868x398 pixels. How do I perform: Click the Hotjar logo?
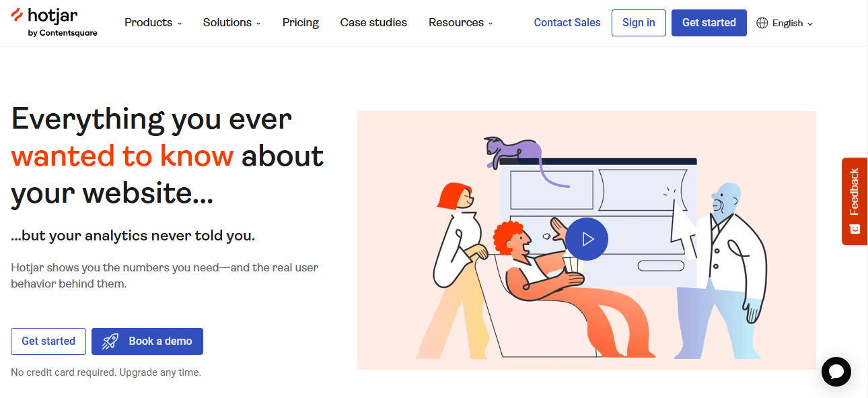(x=55, y=22)
